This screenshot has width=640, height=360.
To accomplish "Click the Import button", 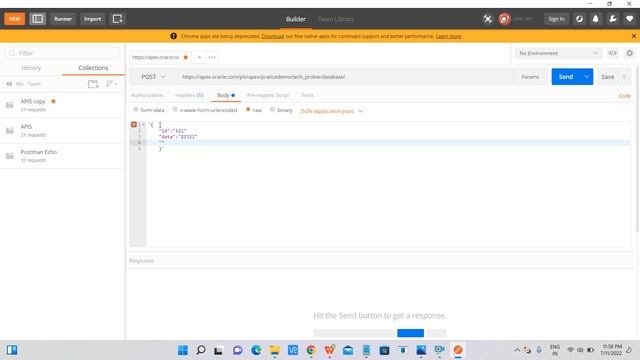I will pos(93,19).
